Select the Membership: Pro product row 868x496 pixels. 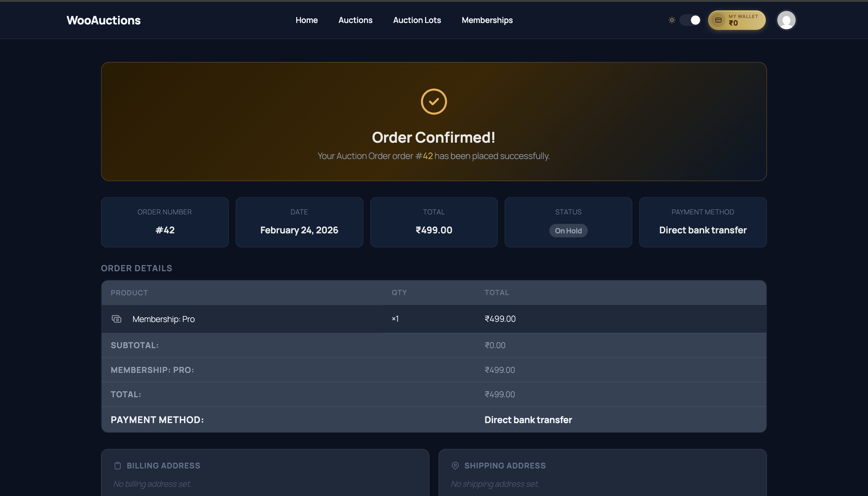(x=164, y=319)
